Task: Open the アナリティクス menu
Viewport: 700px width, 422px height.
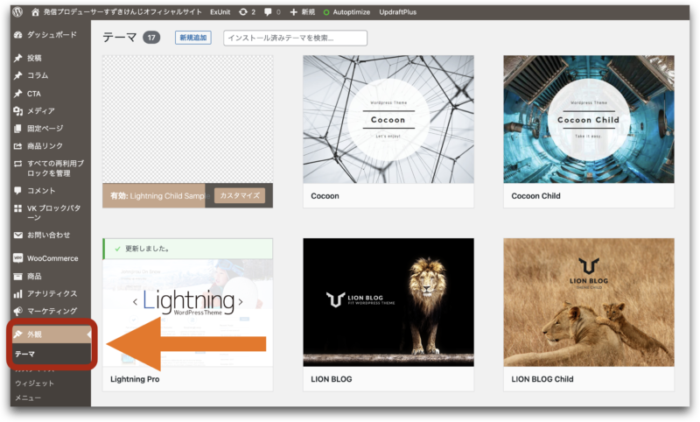Action: pos(50,294)
